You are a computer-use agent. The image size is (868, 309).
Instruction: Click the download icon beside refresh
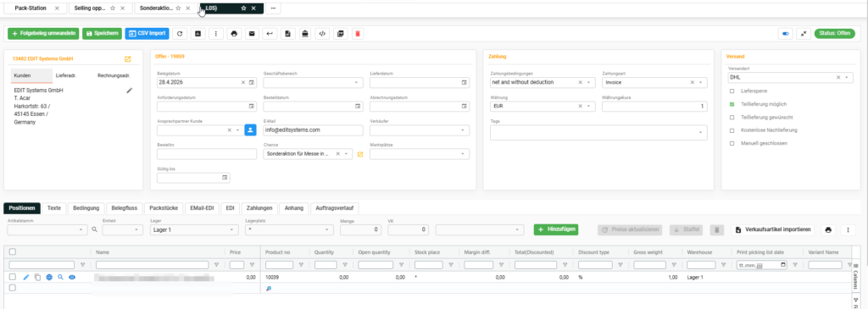(198, 34)
